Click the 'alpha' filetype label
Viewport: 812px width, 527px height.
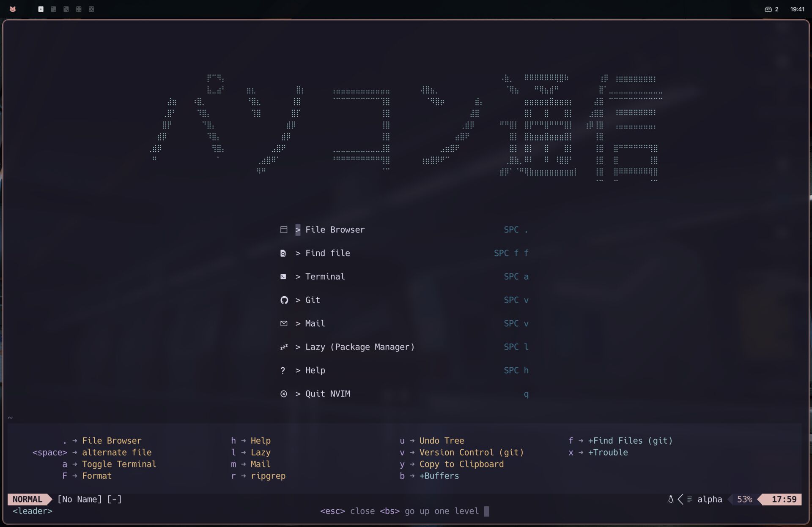click(710, 500)
